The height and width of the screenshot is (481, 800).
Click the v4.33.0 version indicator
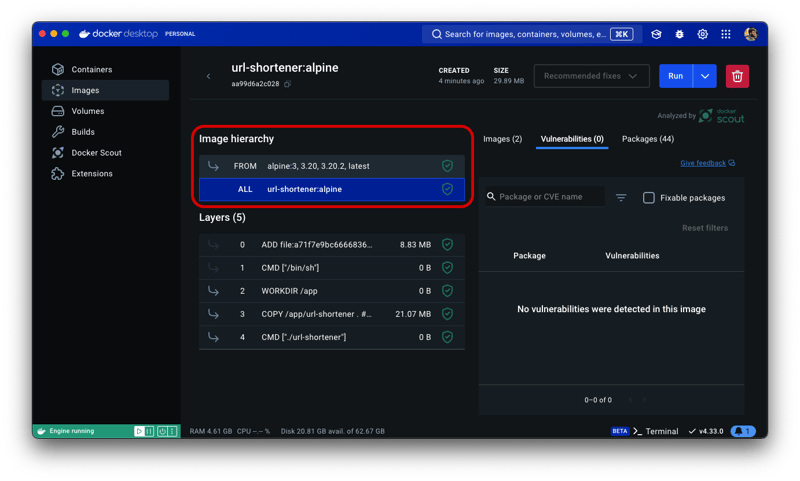coord(706,432)
